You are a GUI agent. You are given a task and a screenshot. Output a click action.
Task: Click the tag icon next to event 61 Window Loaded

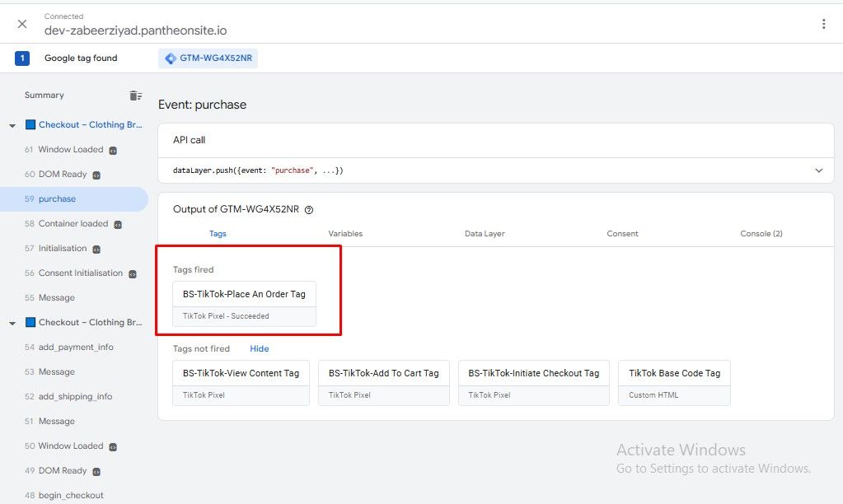tap(113, 151)
